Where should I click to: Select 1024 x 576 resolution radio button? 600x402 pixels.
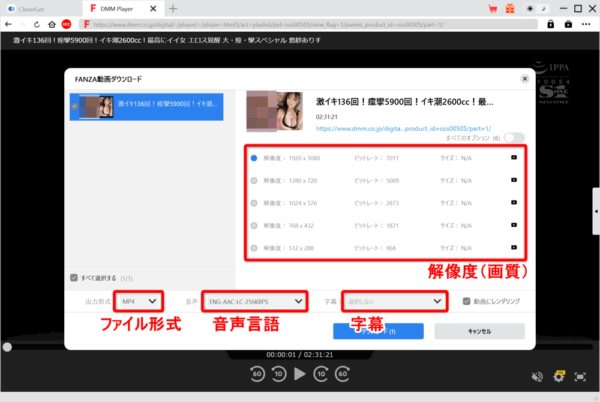pos(254,203)
